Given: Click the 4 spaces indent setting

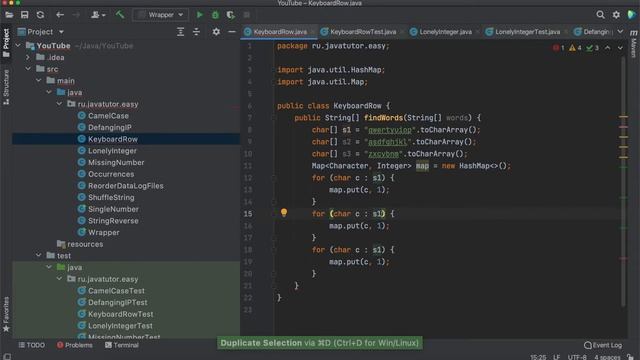Looking at the screenshot, I should pyautogui.click(x=607, y=357).
